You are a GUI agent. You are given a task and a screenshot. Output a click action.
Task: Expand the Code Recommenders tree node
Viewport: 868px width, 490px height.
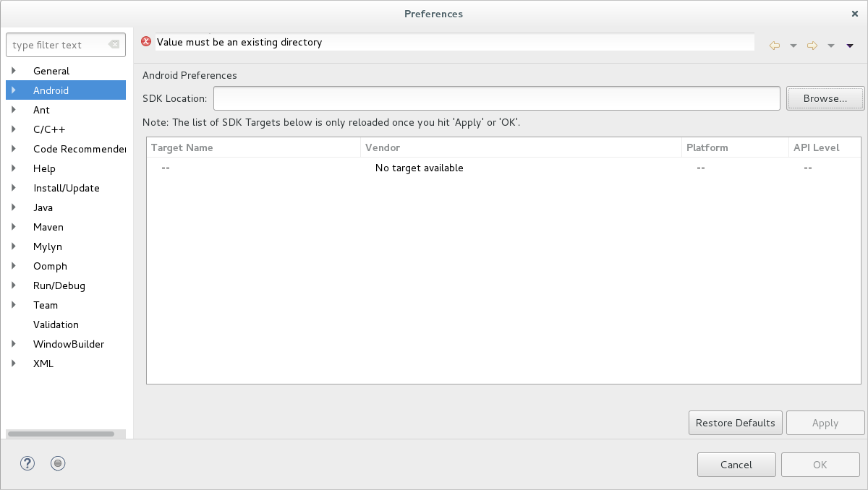click(x=14, y=149)
